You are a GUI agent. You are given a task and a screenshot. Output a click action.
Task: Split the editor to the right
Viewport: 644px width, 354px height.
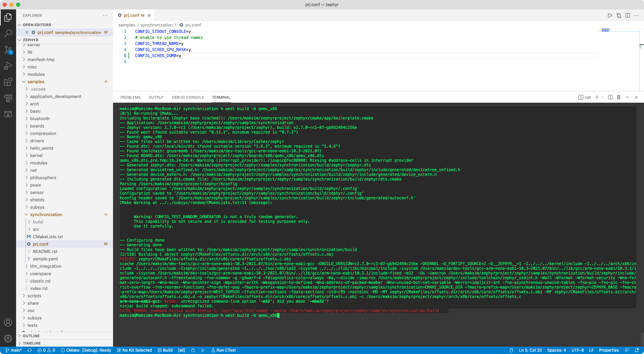pyautogui.click(x=628, y=15)
